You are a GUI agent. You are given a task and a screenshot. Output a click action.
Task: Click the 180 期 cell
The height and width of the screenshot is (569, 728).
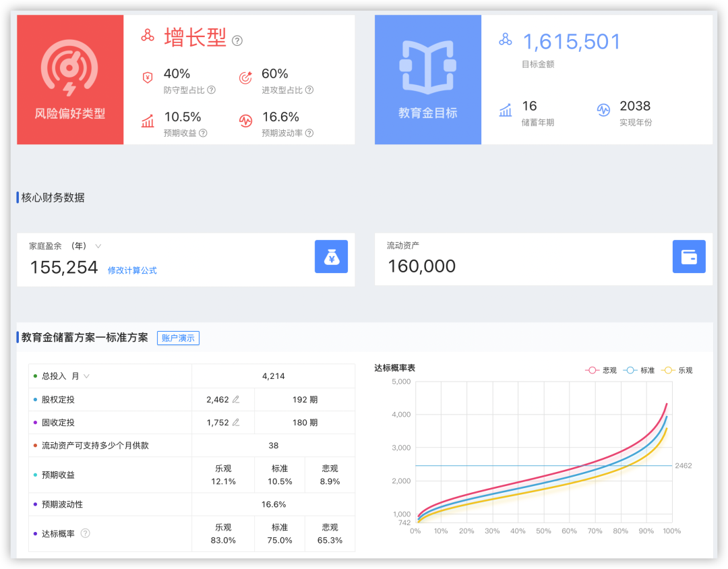[x=305, y=422]
